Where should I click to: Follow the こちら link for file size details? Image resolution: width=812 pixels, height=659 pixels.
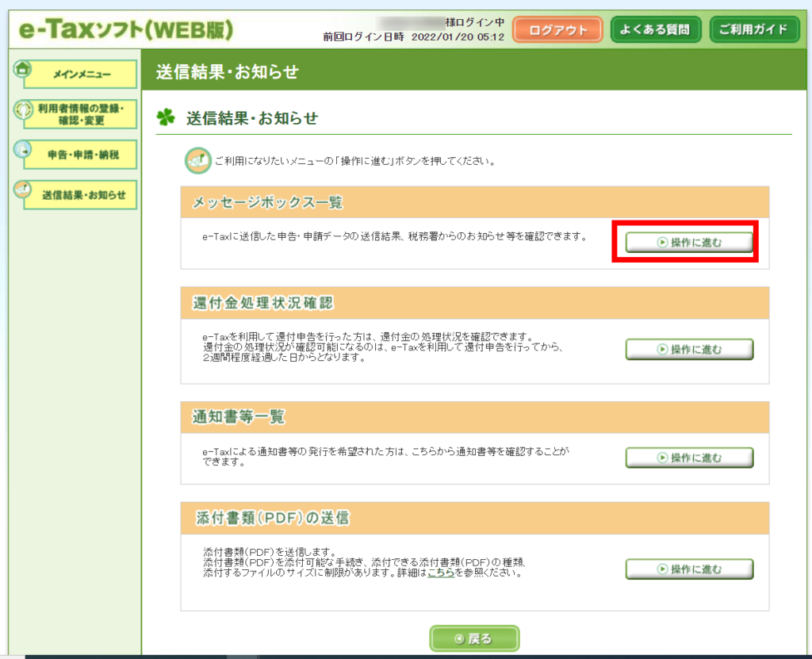[441, 573]
